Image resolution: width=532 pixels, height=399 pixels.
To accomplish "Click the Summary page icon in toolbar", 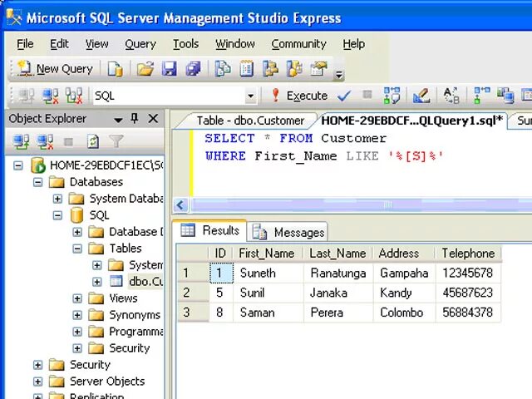I will tap(247, 69).
